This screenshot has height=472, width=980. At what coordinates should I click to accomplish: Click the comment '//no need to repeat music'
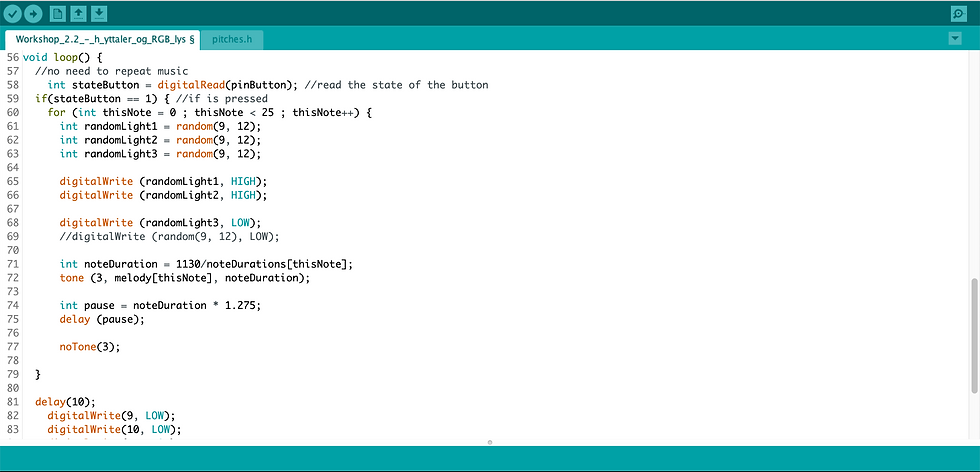pyautogui.click(x=111, y=71)
